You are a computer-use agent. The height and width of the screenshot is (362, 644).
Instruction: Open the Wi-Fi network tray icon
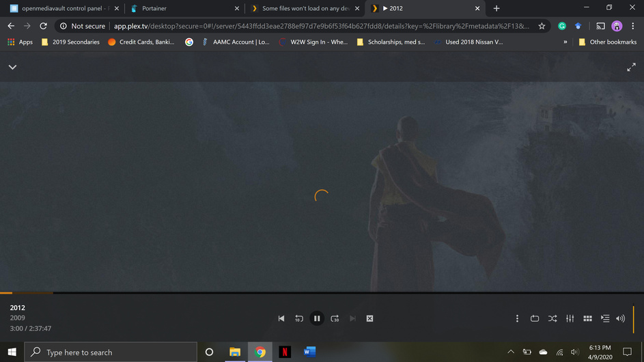[x=559, y=352]
